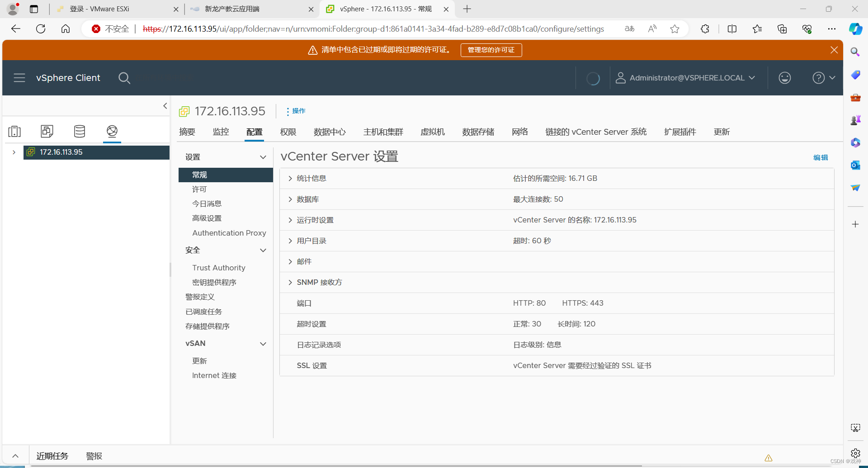Expand the 172.16.113.95 tree node arrow
Image resolution: width=868 pixels, height=468 pixels.
[x=14, y=152]
